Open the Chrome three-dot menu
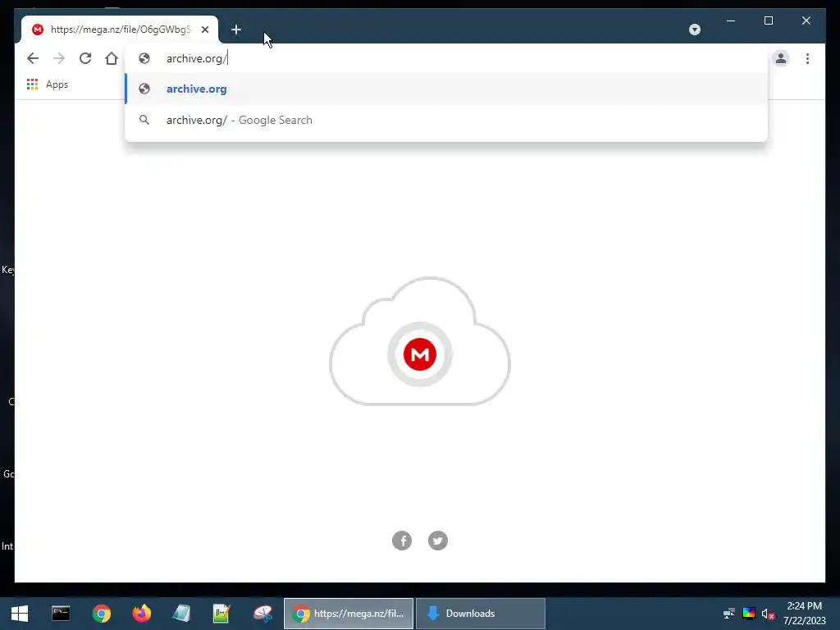The image size is (840, 630). pos(807,58)
